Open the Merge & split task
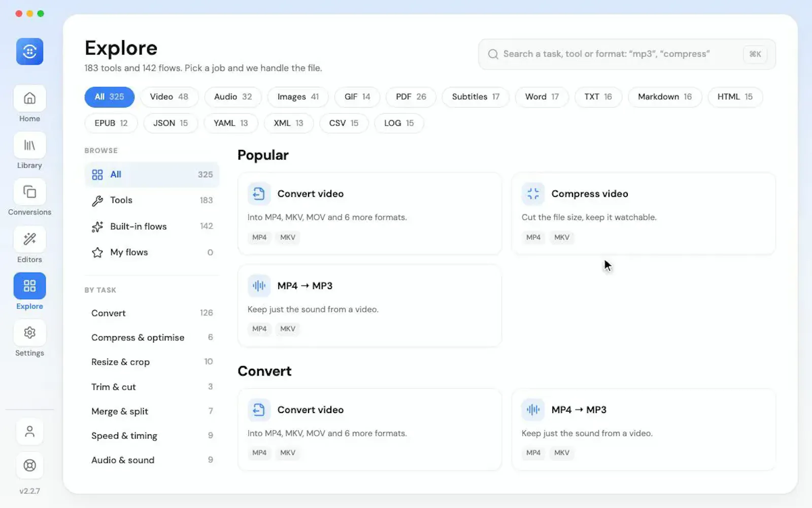This screenshot has width=812, height=508. pyautogui.click(x=152, y=411)
